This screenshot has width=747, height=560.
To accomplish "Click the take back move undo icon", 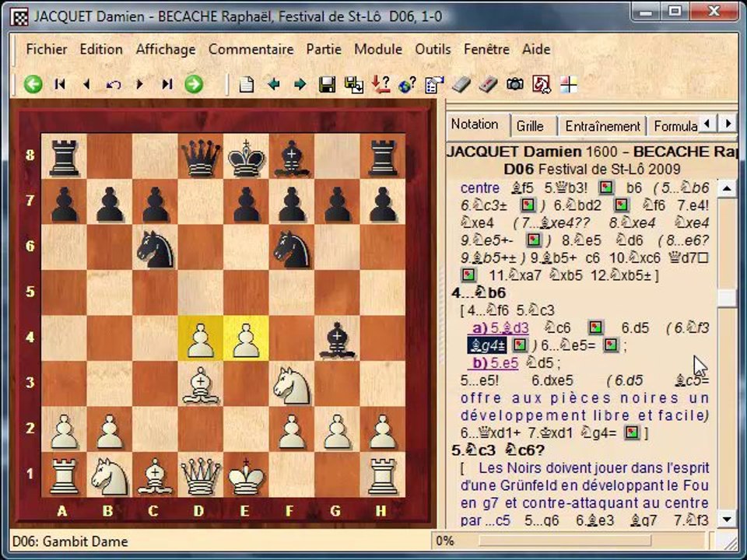I will 114,85.
